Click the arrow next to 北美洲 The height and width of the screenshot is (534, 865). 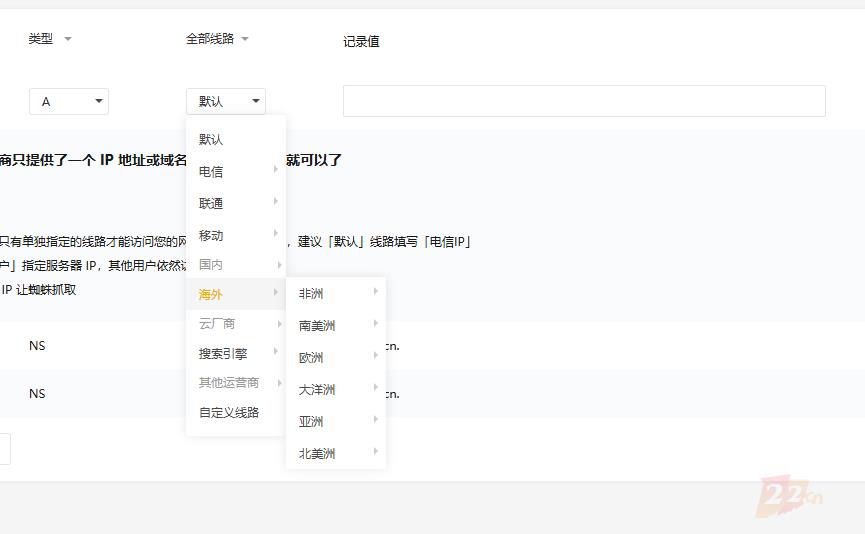coord(376,452)
